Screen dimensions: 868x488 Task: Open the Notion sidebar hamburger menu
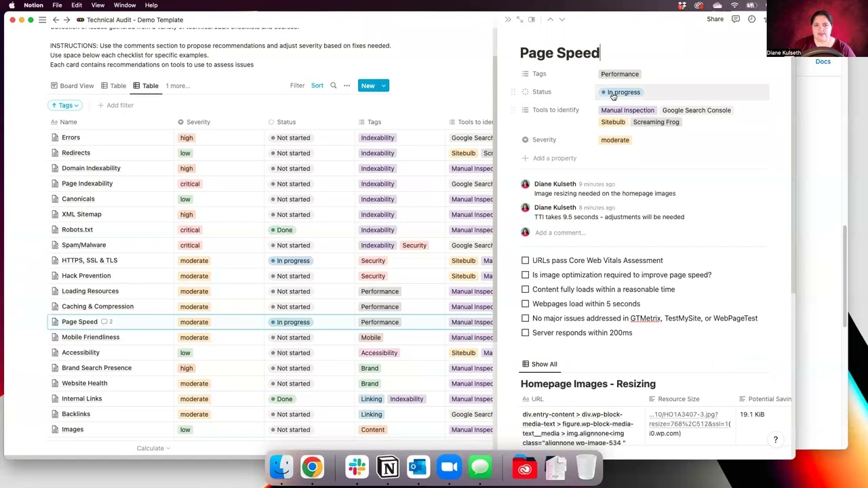[42, 20]
